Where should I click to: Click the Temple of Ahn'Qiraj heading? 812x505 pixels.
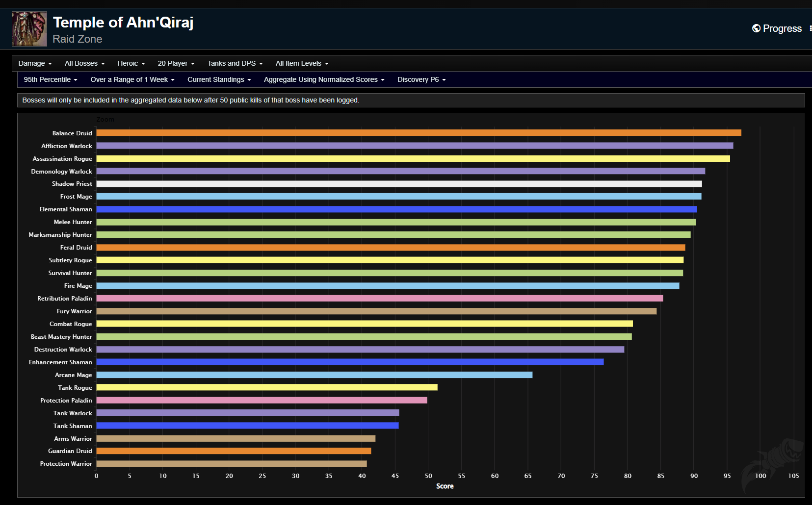[123, 23]
